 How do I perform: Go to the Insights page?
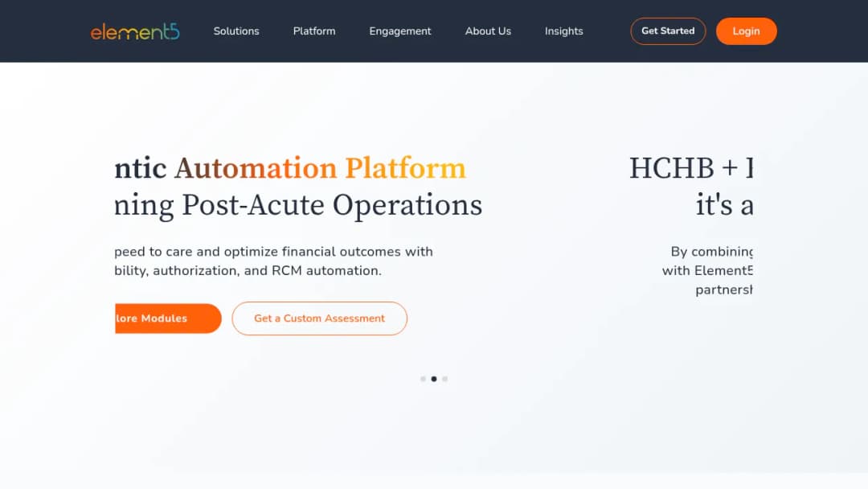point(563,31)
